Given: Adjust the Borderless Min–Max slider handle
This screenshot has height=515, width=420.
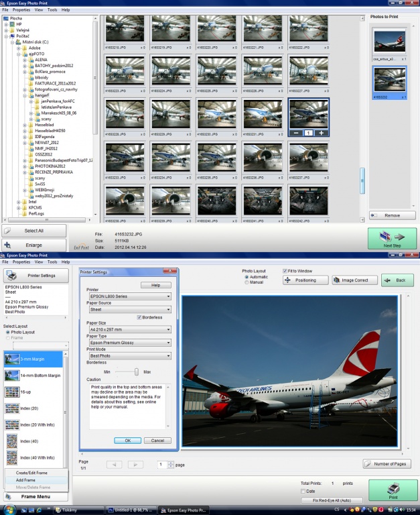Looking at the screenshot, I should (x=136, y=371).
